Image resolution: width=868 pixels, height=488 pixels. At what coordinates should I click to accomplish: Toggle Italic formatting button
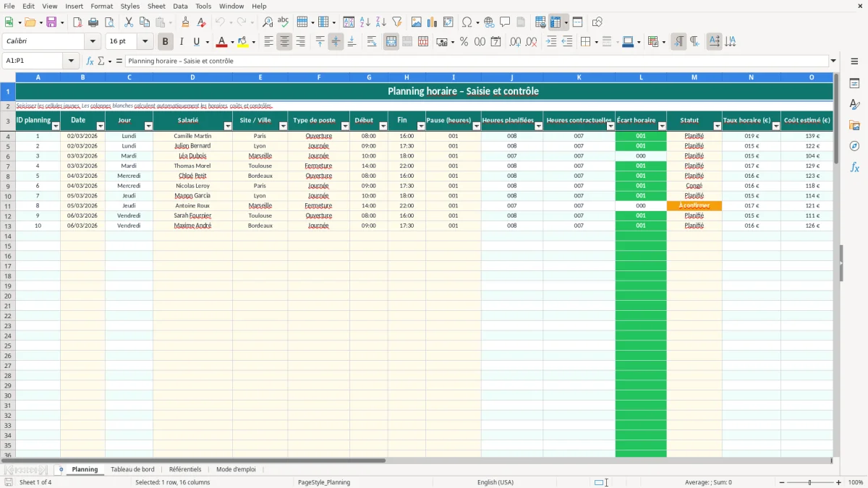point(182,42)
